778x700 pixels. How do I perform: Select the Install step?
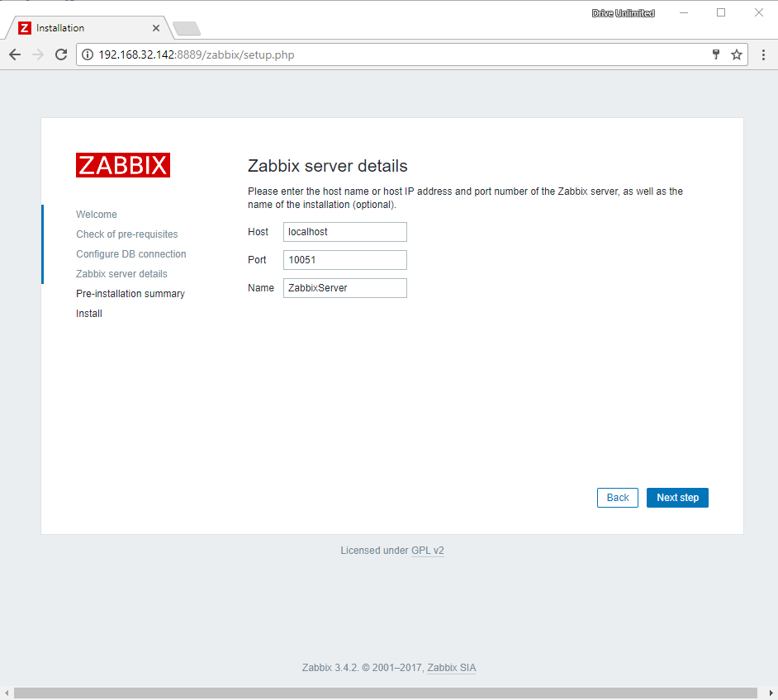coord(89,314)
